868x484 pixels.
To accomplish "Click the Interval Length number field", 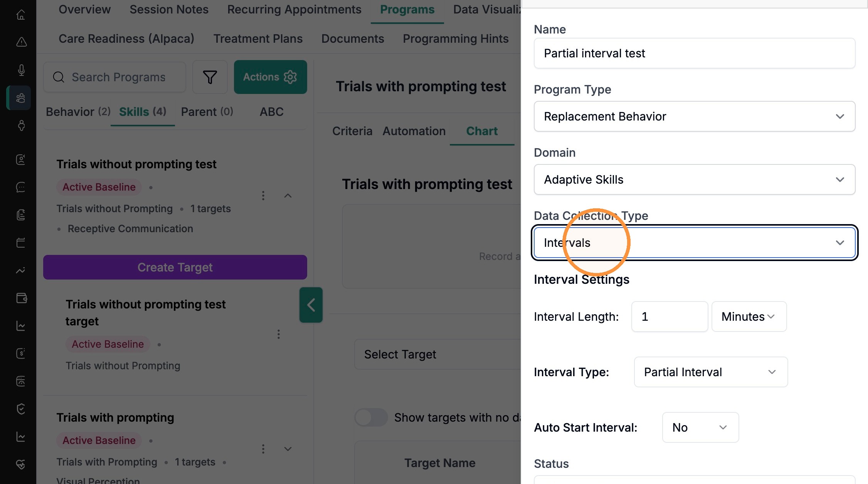I will coord(670,317).
